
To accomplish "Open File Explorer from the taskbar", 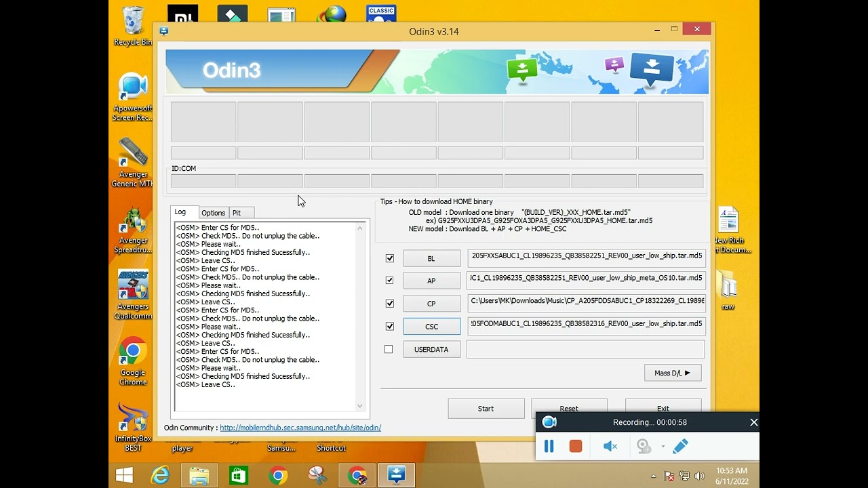I will click(199, 475).
